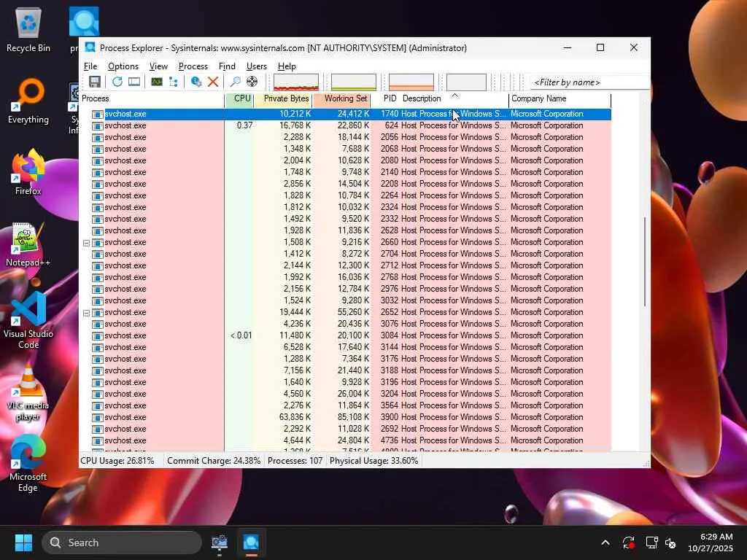747x560 pixels.
Task: Select svchost.exe row with PID 2056
Action: click(346, 137)
